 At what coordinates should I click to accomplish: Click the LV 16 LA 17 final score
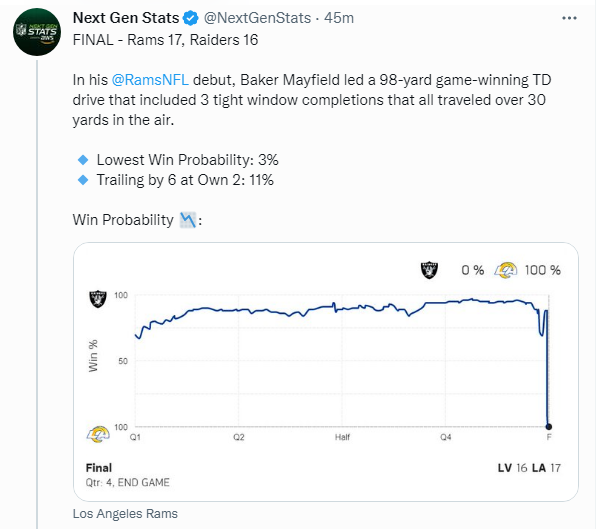530,467
